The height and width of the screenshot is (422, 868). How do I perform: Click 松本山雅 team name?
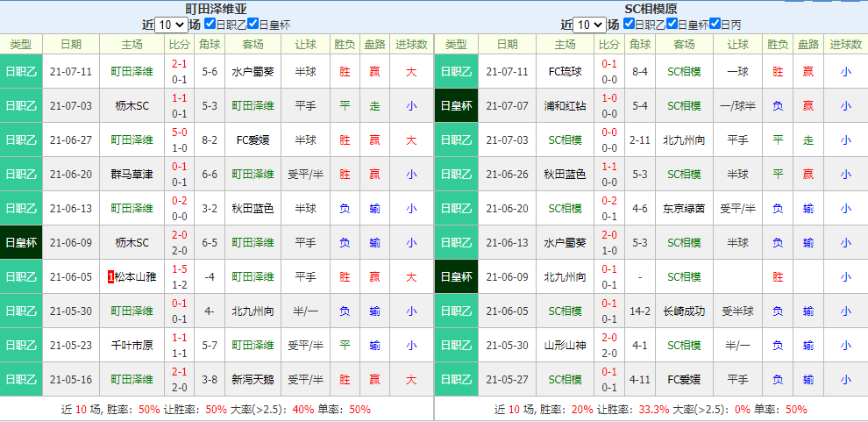tap(136, 276)
